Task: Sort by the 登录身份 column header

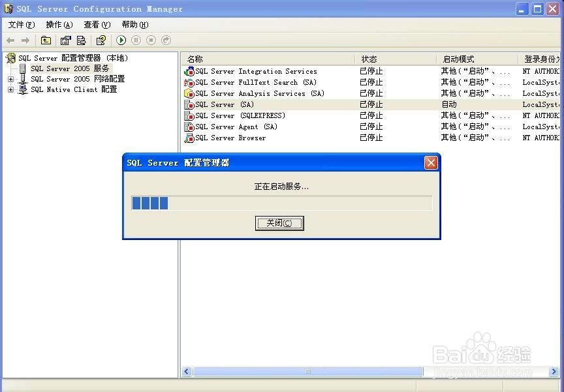Action: tap(539, 59)
